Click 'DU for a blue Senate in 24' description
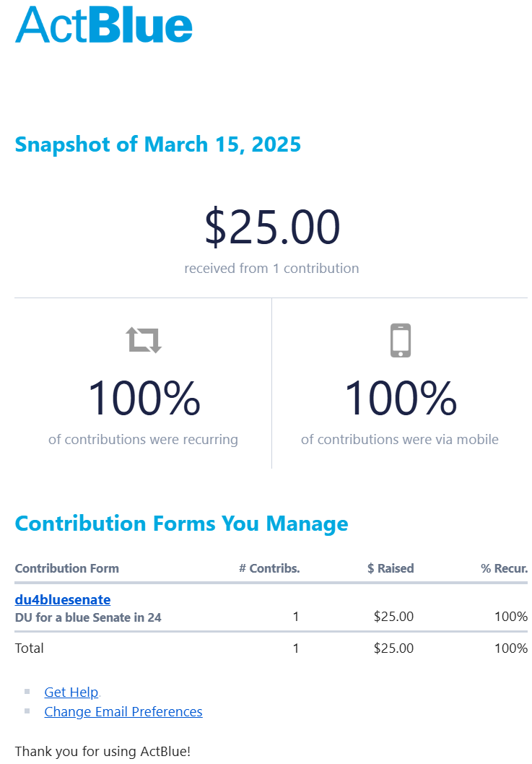Image resolution: width=532 pixels, height=764 pixels. [88, 617]
